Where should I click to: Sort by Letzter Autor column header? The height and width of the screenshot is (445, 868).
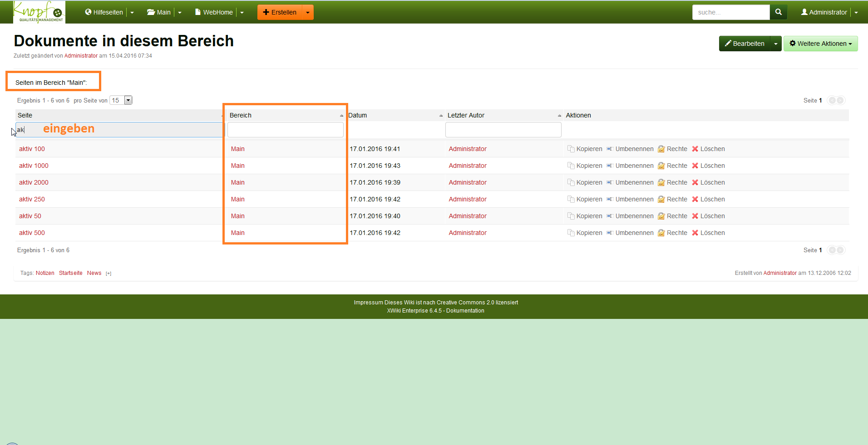tap(503, 115)
